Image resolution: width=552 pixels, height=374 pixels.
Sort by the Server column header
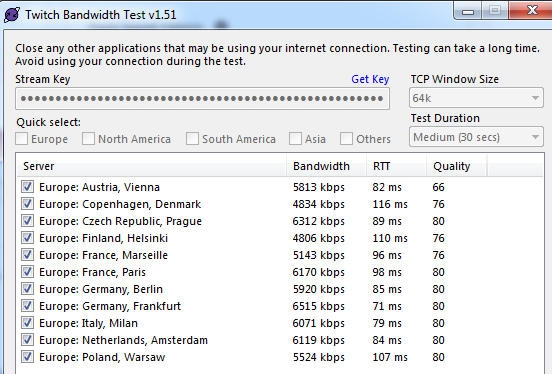pos(151,166)
